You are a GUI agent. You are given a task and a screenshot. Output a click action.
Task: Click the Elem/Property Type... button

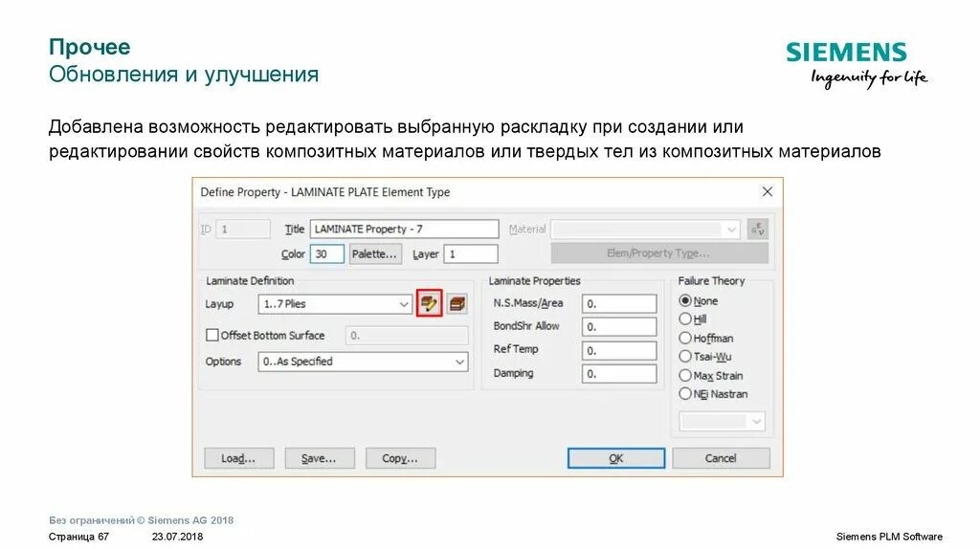[x=659, y=253]
